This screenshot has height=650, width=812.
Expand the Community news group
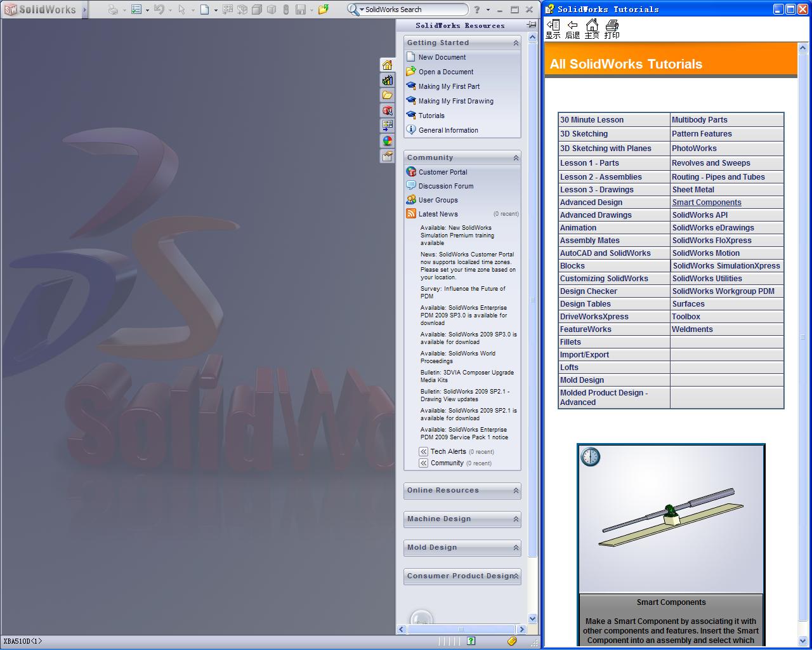click(x=423, y=463)
